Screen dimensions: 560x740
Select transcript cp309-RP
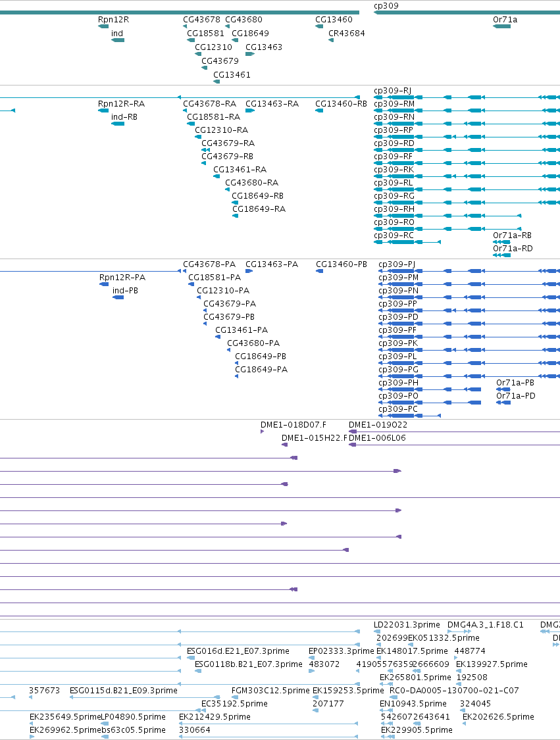point(394,130)
